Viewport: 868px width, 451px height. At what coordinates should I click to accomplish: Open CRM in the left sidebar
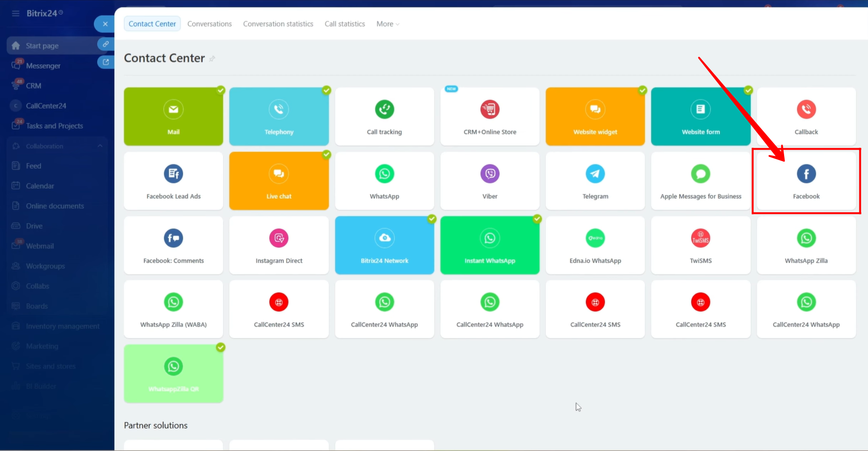click(x=33, y=86)
